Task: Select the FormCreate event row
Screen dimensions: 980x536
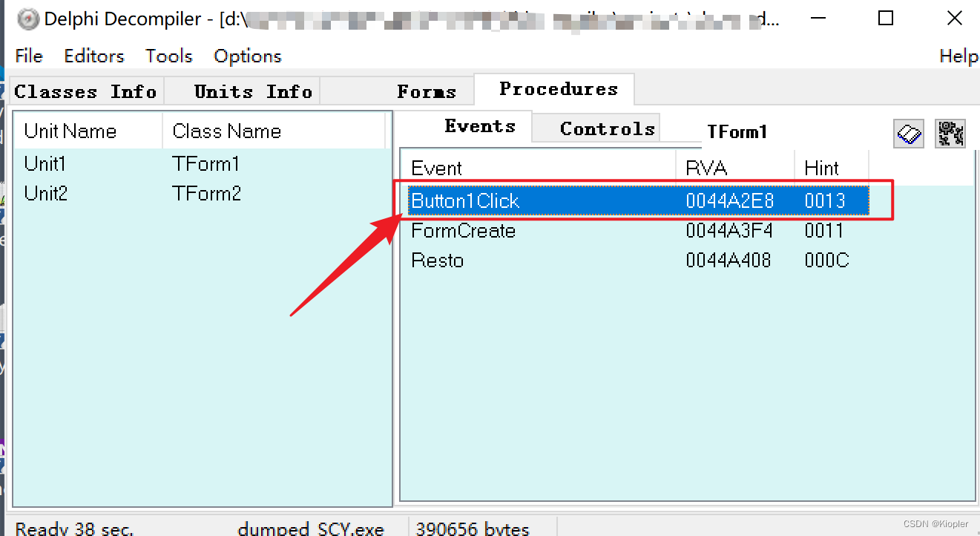Action: tap(639, 231)
